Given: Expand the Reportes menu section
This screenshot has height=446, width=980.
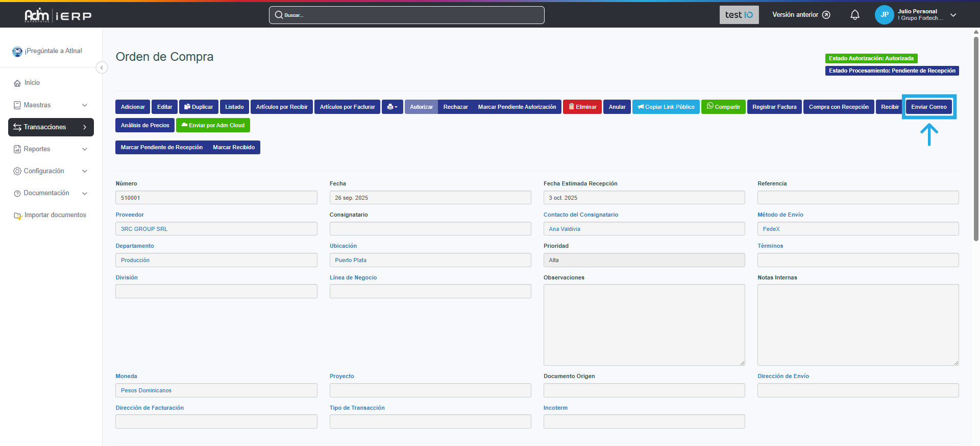Looking at the screenshot, I should (51, 149).
